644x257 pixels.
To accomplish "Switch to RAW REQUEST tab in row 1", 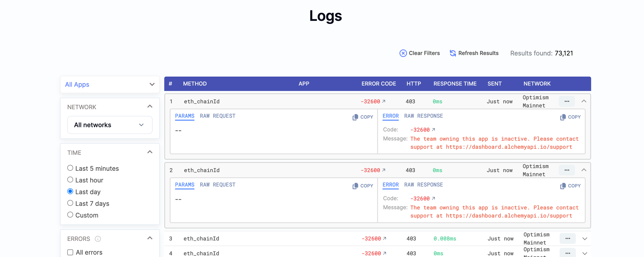I will [217, 116].
